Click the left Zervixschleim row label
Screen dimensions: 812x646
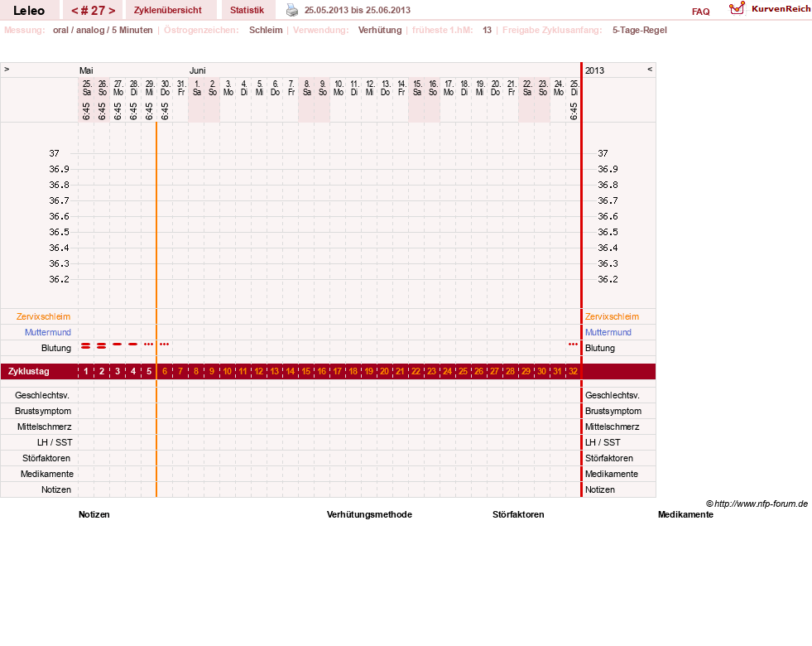coord(44,316)
